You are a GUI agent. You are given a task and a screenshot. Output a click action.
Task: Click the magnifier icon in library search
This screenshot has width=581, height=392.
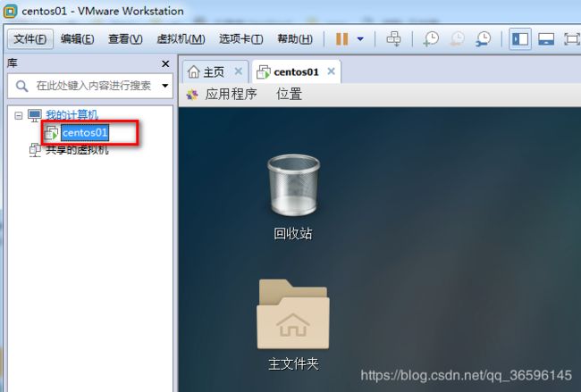21,87
